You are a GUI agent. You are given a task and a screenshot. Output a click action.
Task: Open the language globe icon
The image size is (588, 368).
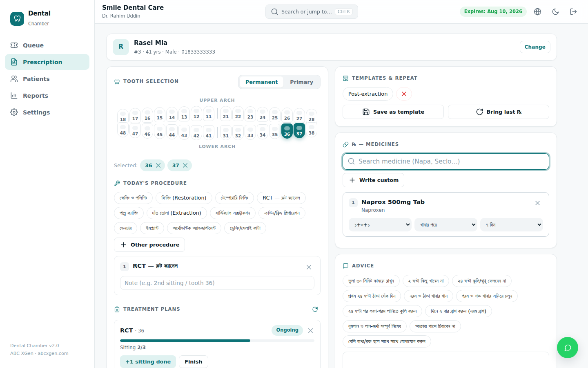pyautogui.click(x=538, y=11)
